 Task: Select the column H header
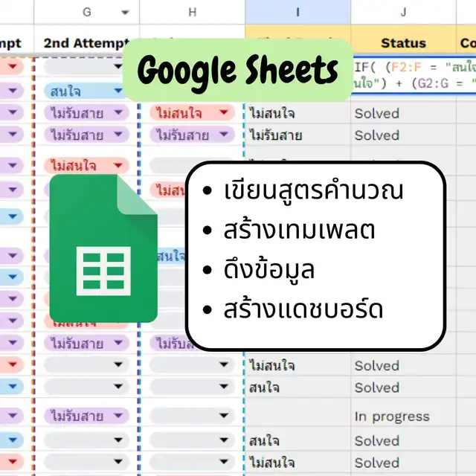click(192, 12)
